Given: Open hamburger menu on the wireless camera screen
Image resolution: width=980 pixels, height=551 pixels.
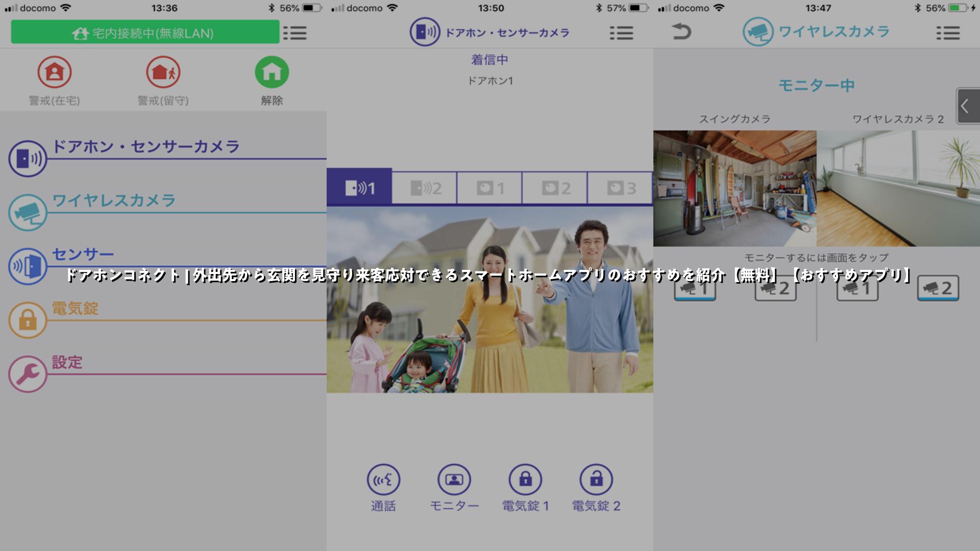Looking at the screenshot, I should (x=948, y=33).
